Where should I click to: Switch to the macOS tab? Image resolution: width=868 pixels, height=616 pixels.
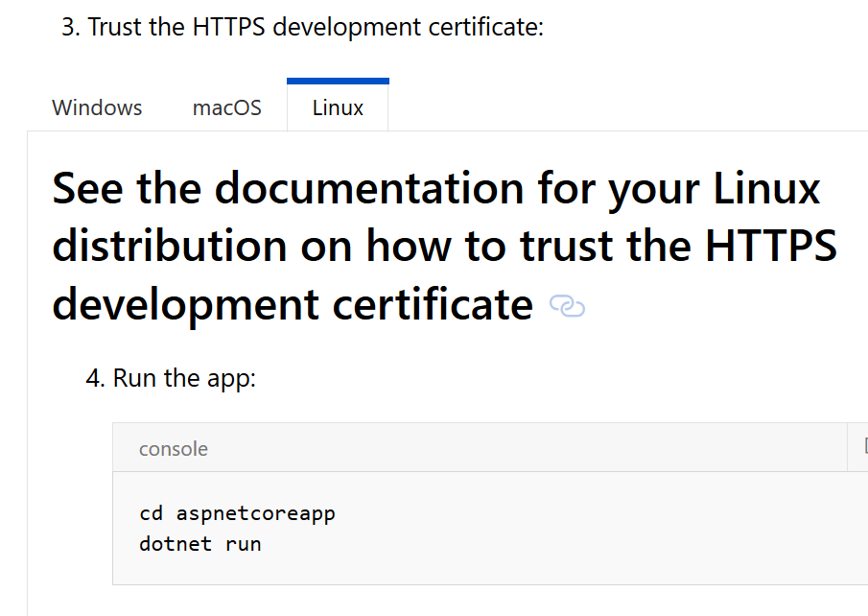tap(227, 107)
